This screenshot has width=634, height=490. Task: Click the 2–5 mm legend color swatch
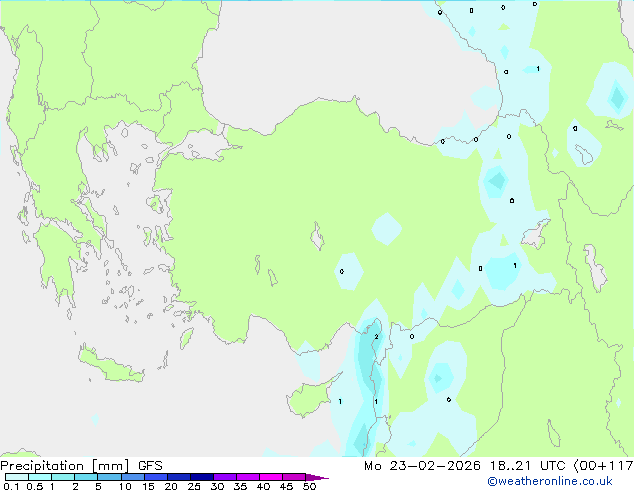[86, 477]
